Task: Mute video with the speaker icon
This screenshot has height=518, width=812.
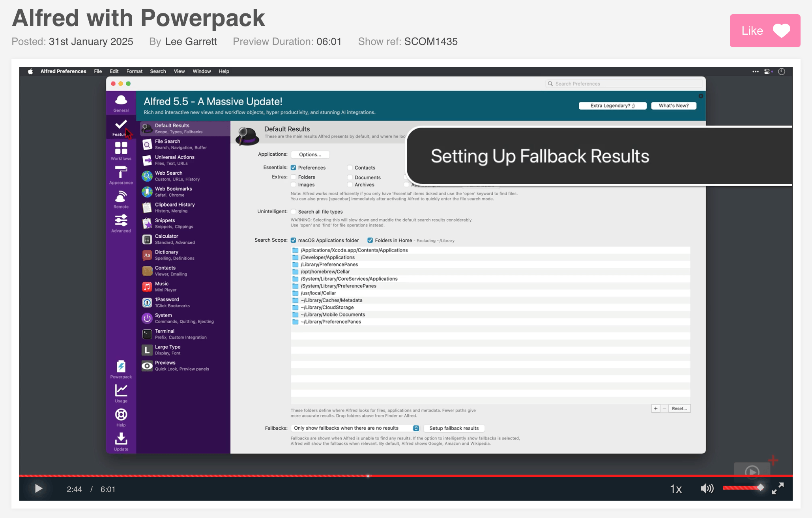Action: pyautogui.click(x=707, y=489)
